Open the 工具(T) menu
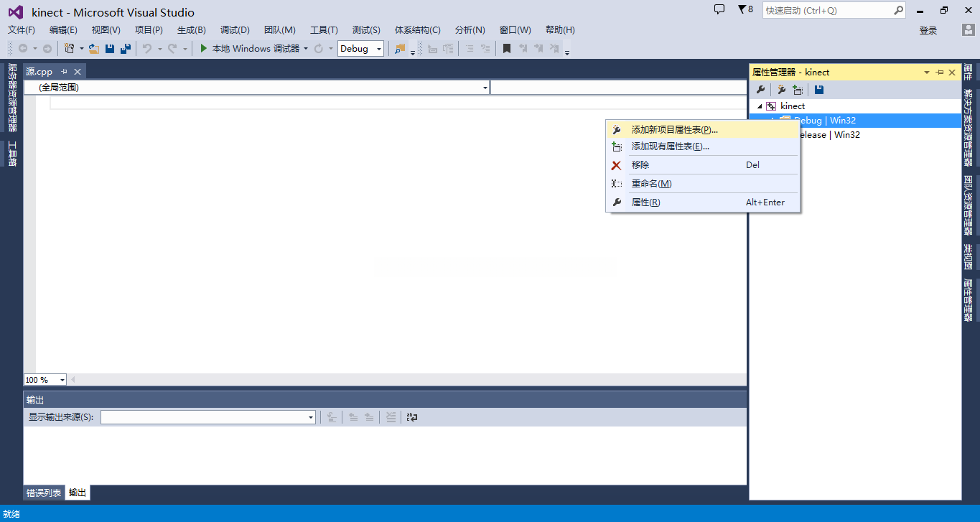Image resolution: width=980 pixels, height=522 pixels. 324,30
